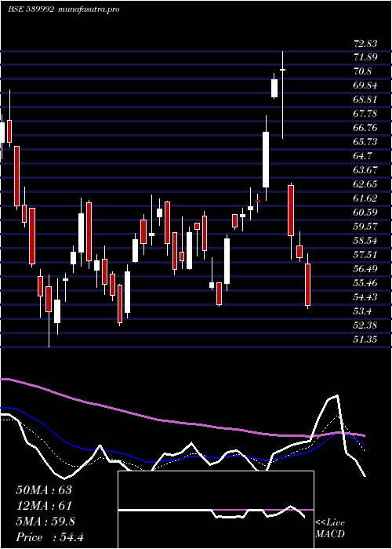Click the last red candlestick on the right
Viewport: 392px width, 549px height.
[x=307, y=284]
